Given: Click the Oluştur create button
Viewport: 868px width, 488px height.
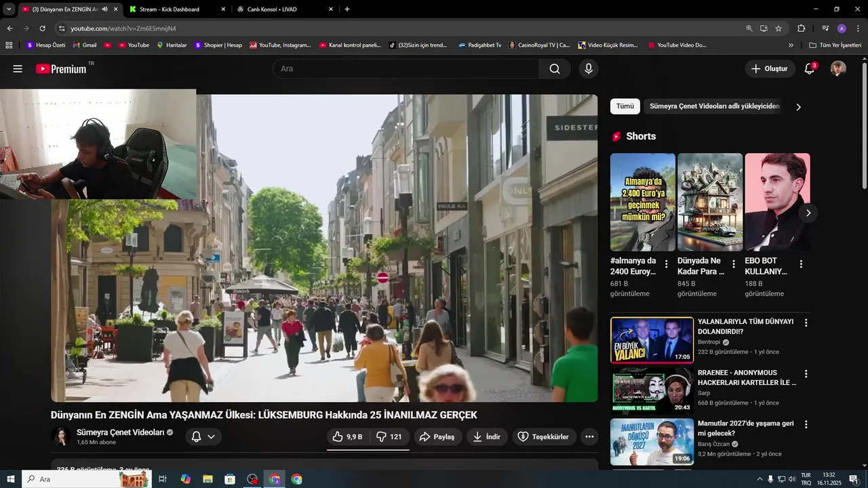Looking at the screenshot, I should 770,68.
